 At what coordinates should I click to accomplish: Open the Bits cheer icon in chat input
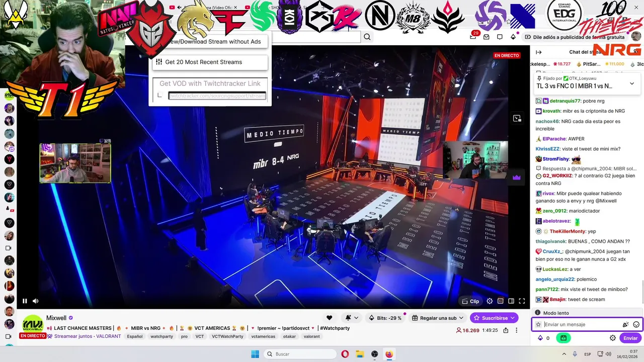tap(625, 325)
